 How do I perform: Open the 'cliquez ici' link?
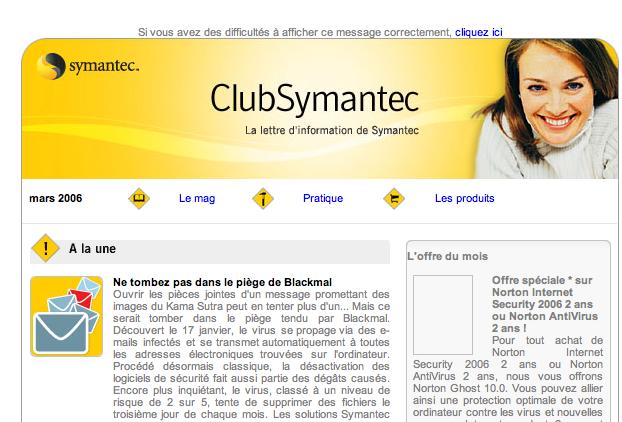(x=478, y=32)
